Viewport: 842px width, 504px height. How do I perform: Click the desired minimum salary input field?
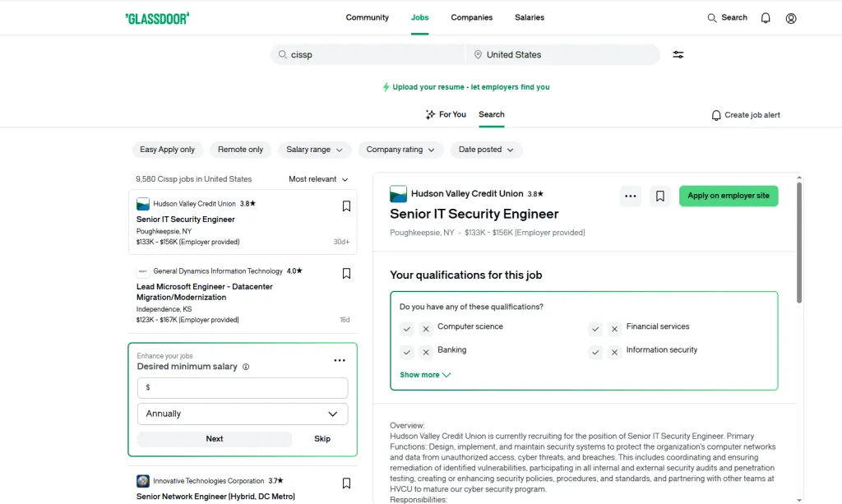[243, 388]
